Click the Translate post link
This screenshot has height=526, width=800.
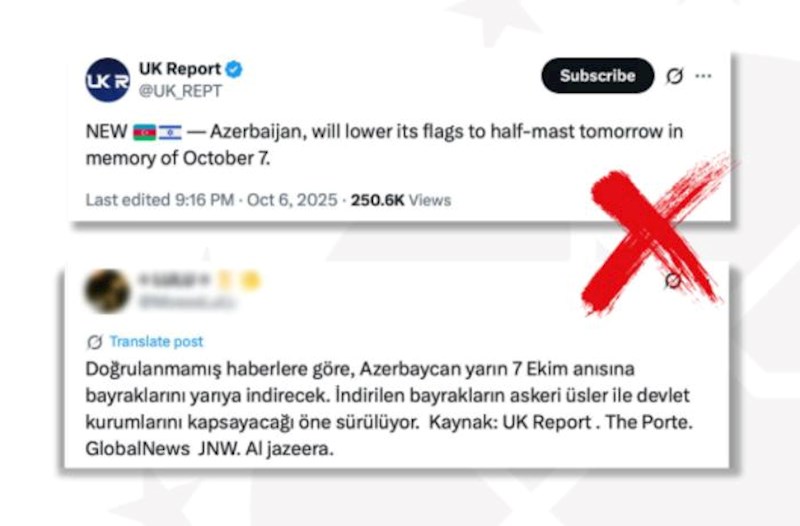(x=156, y=341)
